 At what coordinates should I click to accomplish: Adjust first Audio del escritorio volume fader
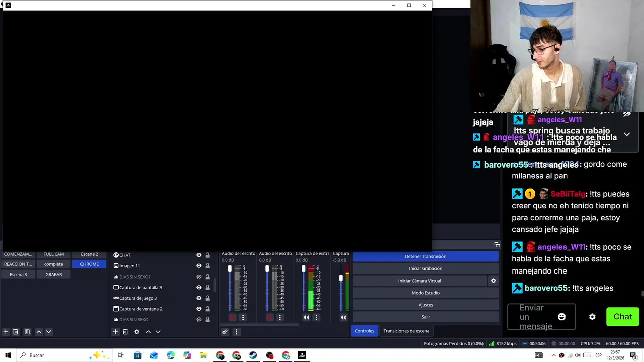[x=230, y=269]
